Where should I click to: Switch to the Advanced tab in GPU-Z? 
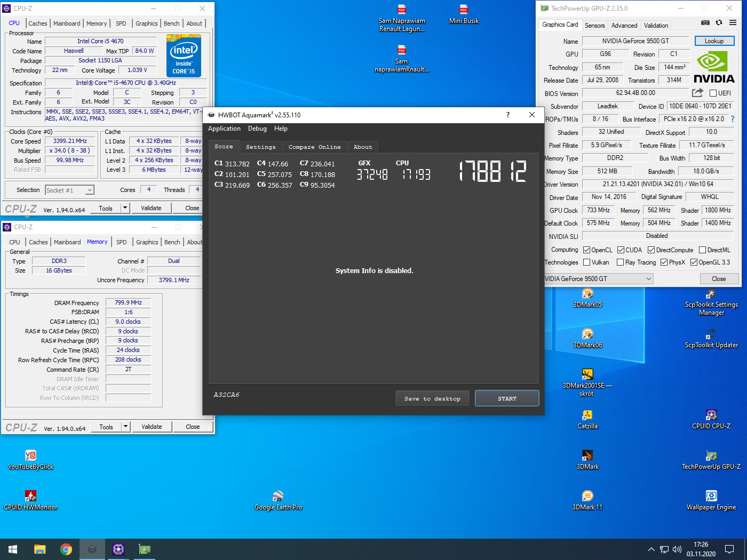pos(624,25)
